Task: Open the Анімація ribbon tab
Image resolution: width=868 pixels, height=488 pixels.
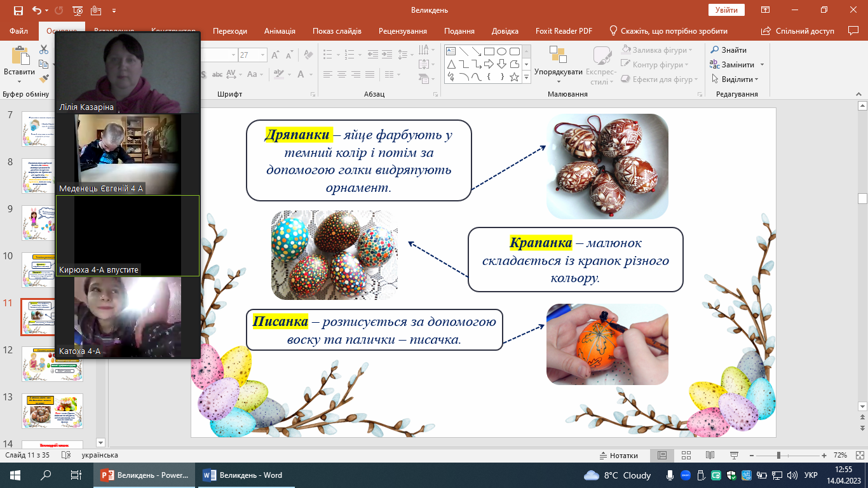Action: [280, 31]
